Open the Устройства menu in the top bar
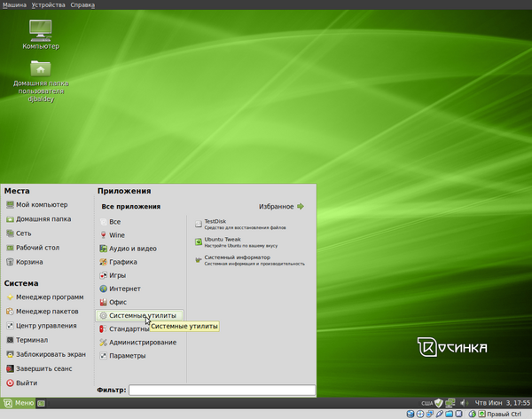532x419 pixels. tap(47, 4)
